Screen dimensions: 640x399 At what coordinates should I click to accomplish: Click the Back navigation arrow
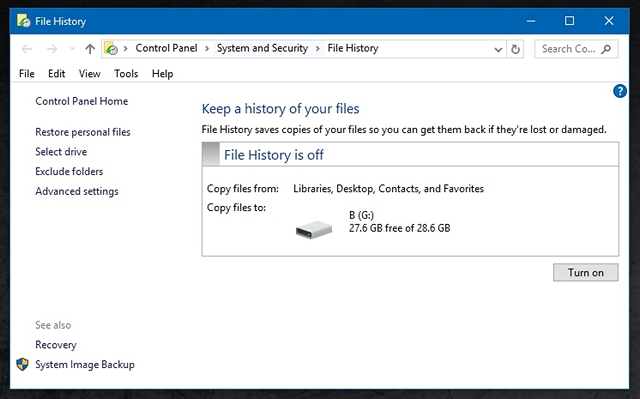(27, 49)
